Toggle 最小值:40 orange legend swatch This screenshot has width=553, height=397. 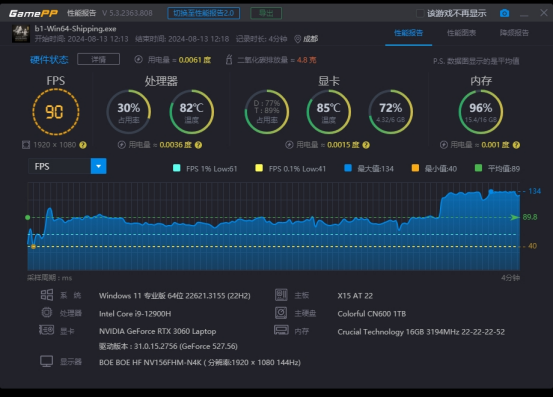[415, 168]
